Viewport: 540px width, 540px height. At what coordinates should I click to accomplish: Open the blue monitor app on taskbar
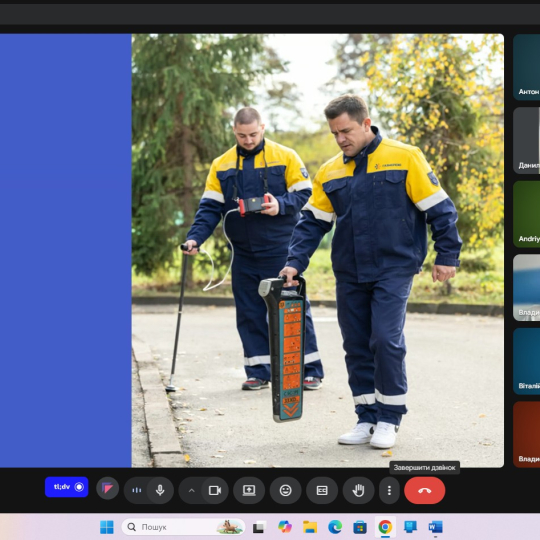coord(410,527)
